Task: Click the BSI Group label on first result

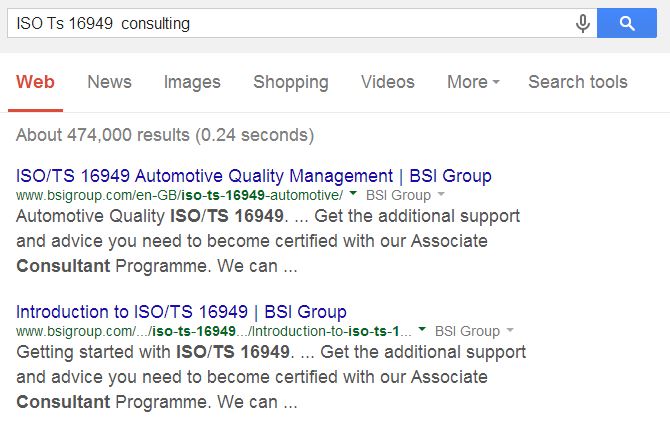Action: pyautogui.click(x=399, y=195)
